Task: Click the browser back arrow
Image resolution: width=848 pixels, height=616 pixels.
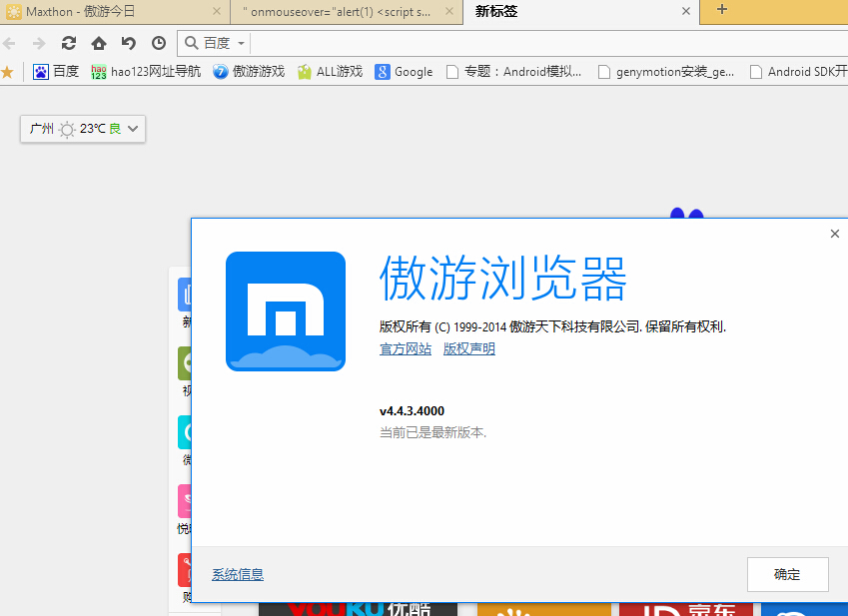Action: [x=9, y=43]
